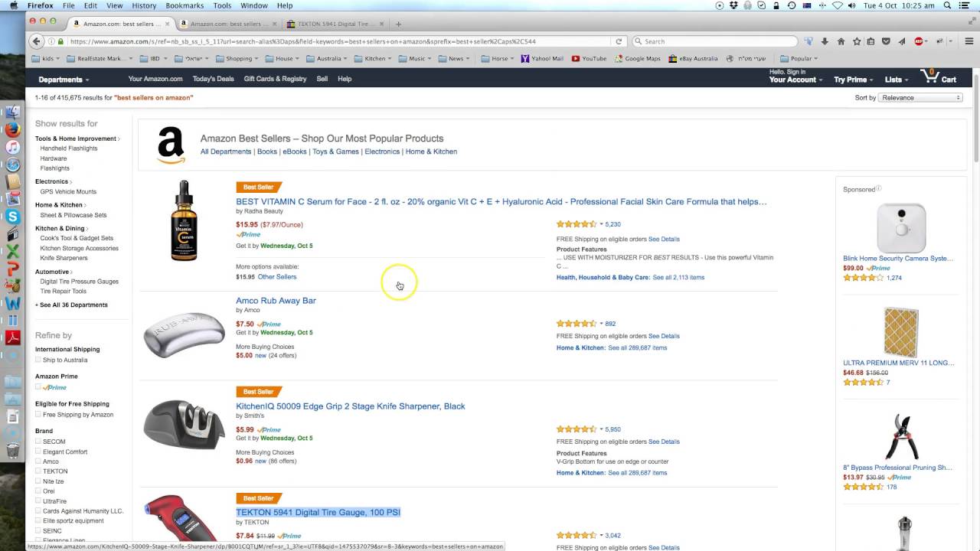Tick the TEKTON brand checkbox
980x551 pixels.
(x=38, y=471)
